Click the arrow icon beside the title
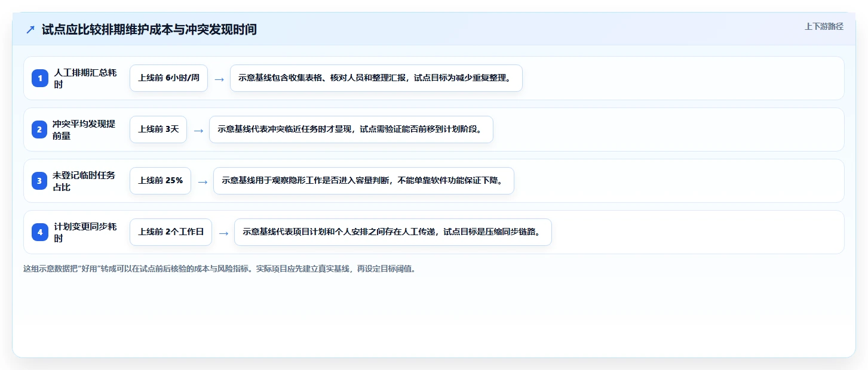Viewport: 868px width, 370px height. (30, 30)
